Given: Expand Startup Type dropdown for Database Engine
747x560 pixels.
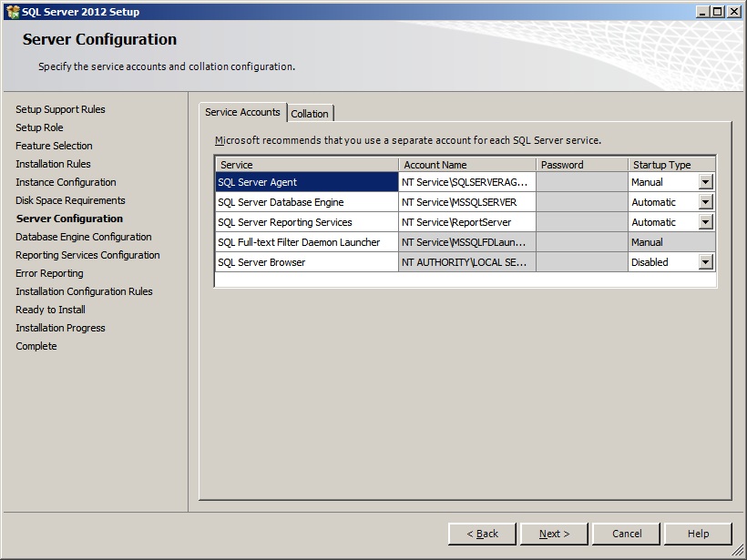Looking at the screenshot, I should (705, 202).
